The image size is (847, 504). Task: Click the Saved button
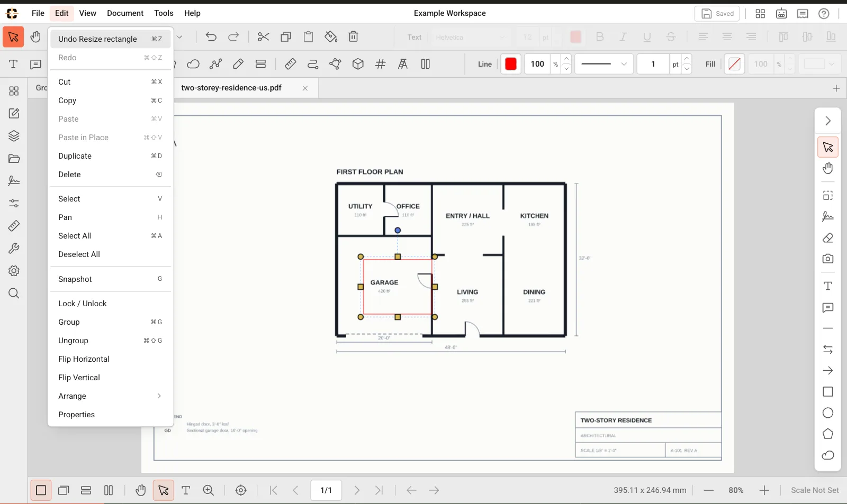point(717,14)
